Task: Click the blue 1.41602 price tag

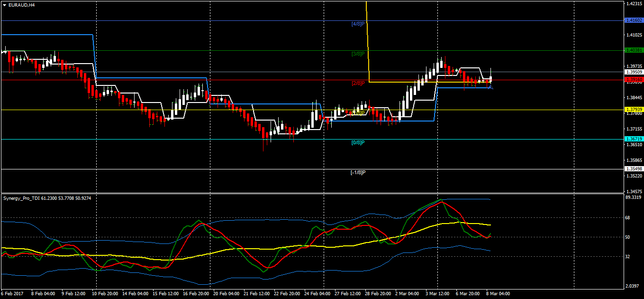Action: tap(634, 20)
